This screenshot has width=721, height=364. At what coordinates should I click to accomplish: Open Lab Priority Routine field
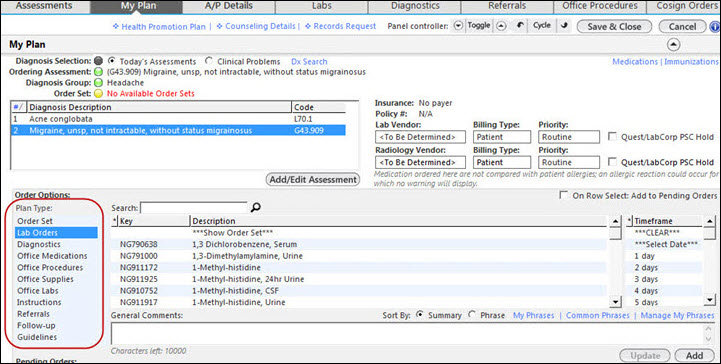(x=569, y=137)
